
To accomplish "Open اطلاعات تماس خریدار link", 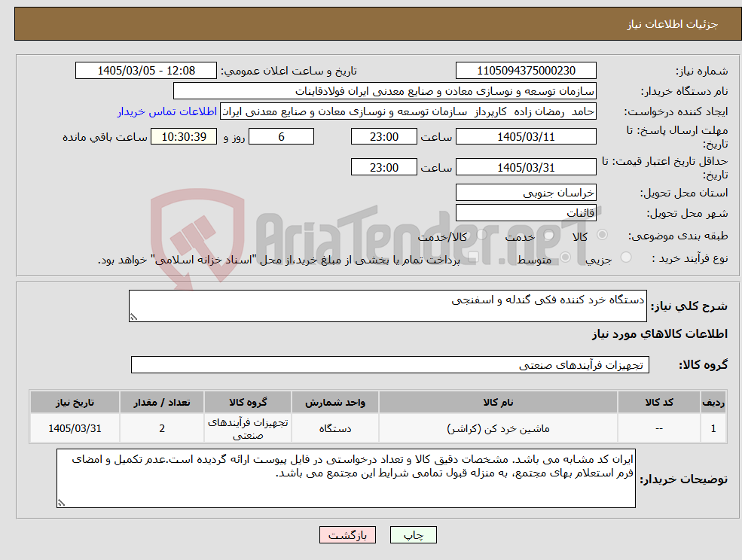I will pyautogui.click(x=167, y=111).
